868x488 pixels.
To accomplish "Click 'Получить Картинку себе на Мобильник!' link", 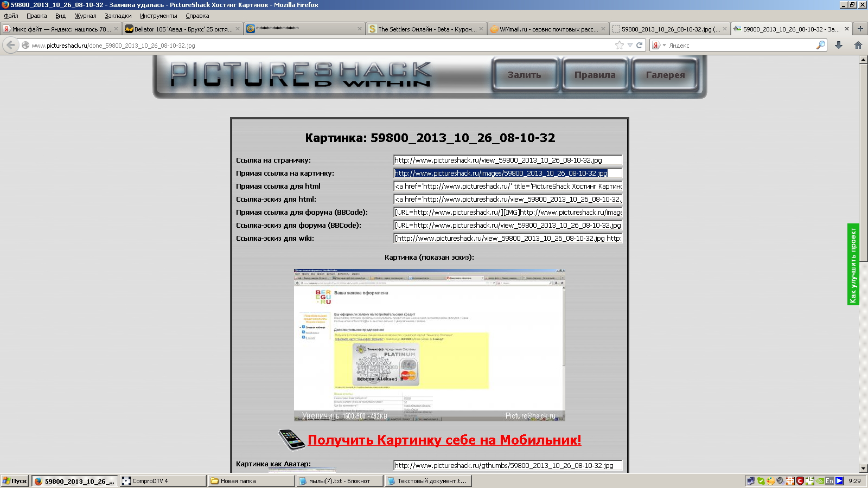I will [444, 440].
